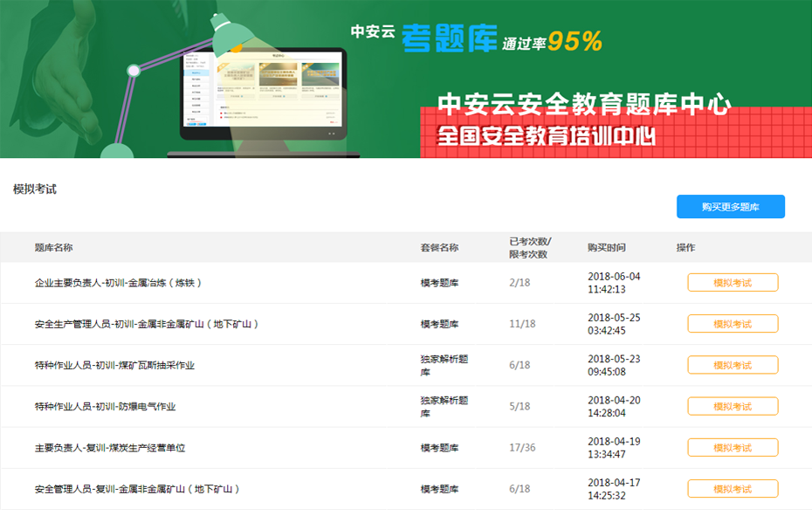Select 企业主要负责人-初训-金属冶炼（炼铁） row title

tap(118, 283)
